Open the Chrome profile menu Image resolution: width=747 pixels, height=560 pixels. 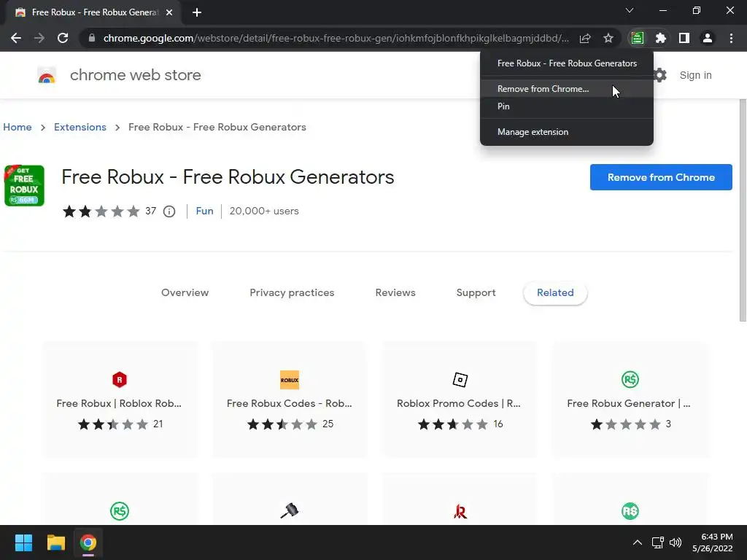pyautogui.click(x=708, y=38)
